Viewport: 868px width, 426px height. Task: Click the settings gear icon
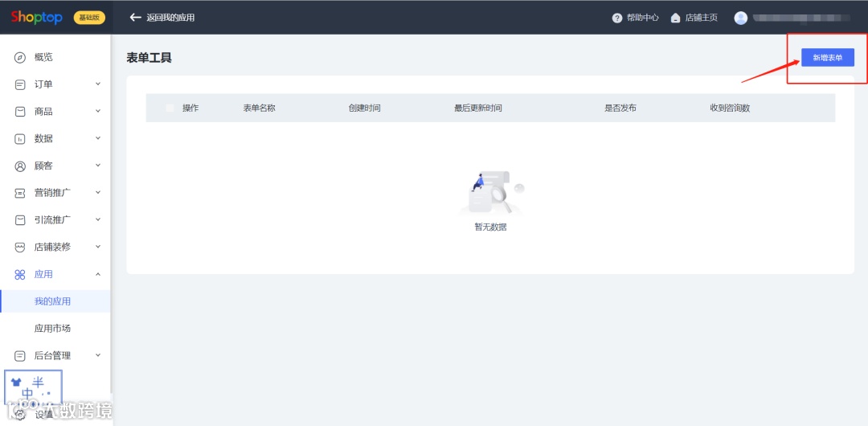(x=20, y=415)
